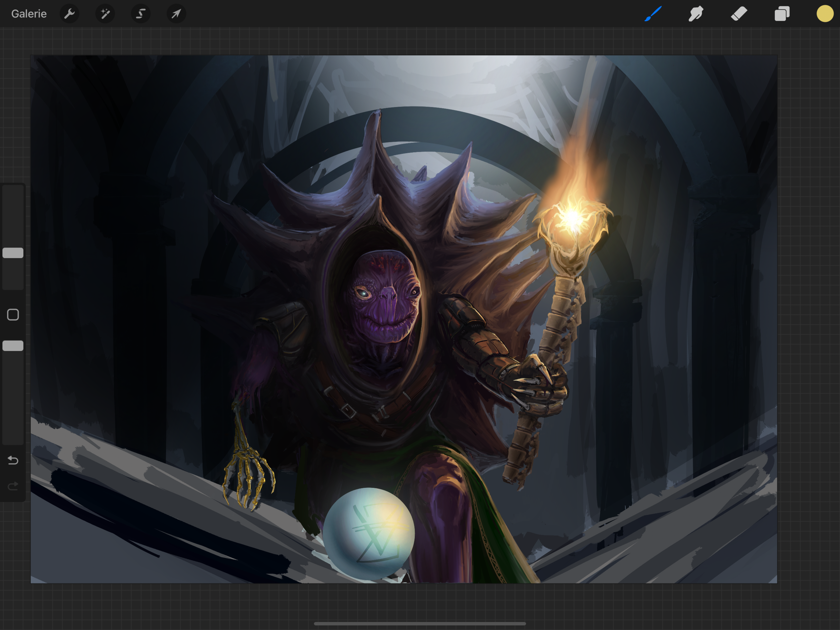Screen dimensions: 840x630
Task: Click the brush opacity slider handle
Action: 13,346
